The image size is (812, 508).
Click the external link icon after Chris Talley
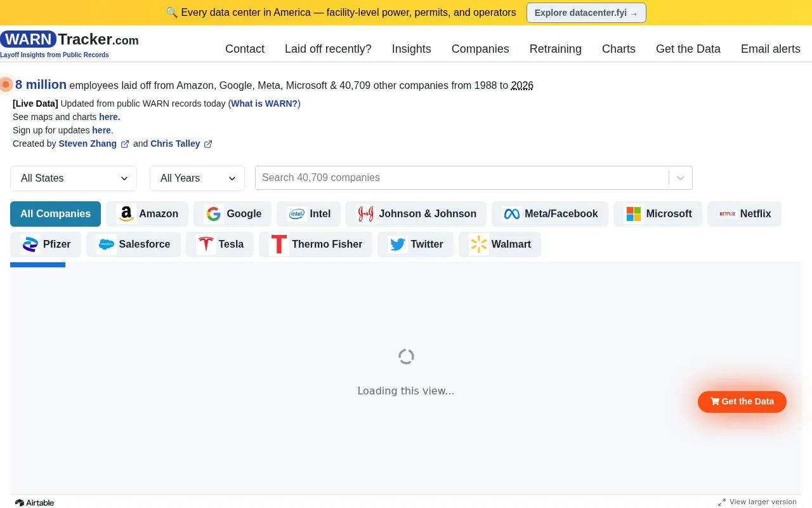(208, 144)
